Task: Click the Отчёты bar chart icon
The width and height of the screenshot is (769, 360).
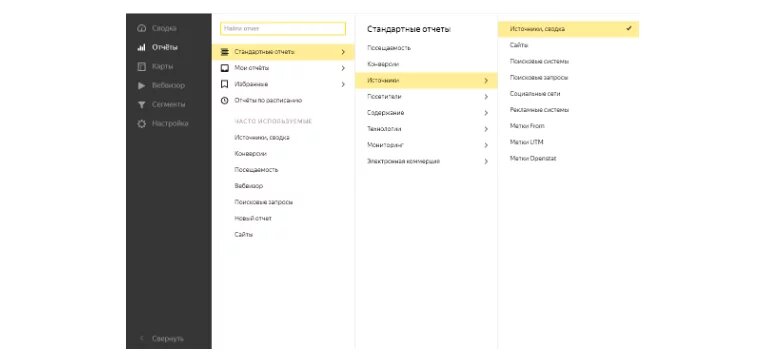Action: coord(142,48)
